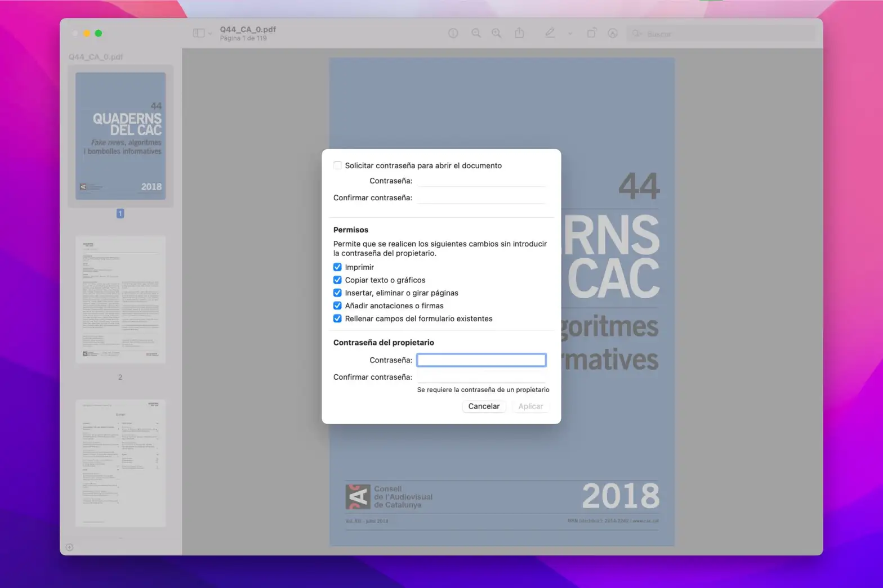Show the markup toolbar icon
Screen dimensions: 883x588
pyautogui.click(x=613, y=33)
